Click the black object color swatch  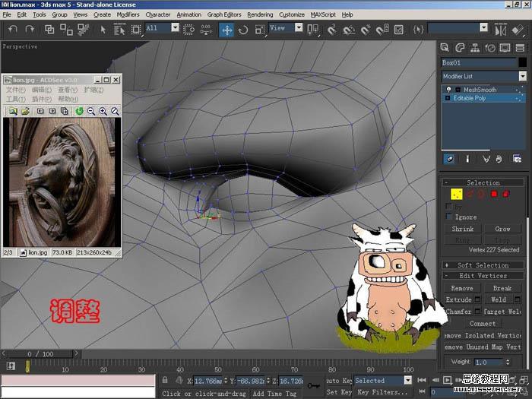[x=523, y=62]
